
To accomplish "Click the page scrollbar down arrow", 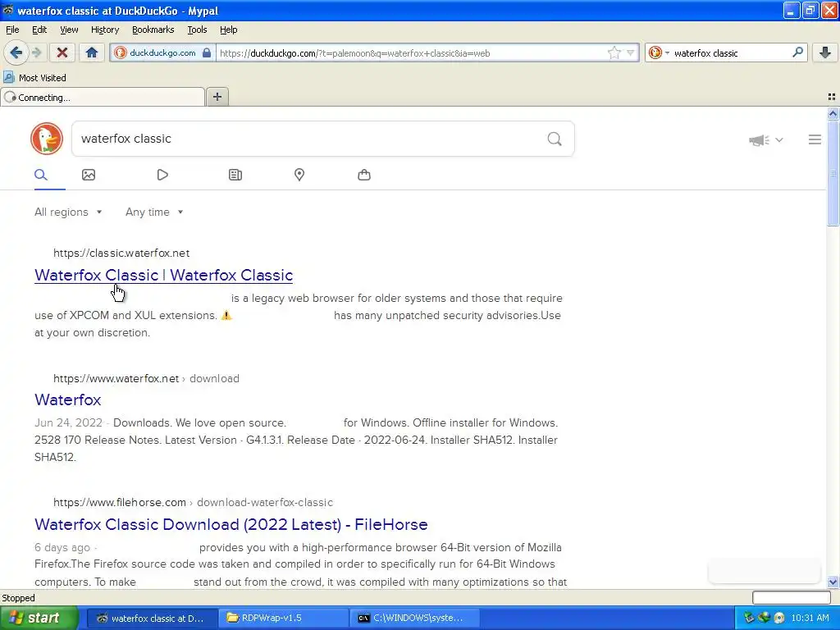I will coord(833,582).
